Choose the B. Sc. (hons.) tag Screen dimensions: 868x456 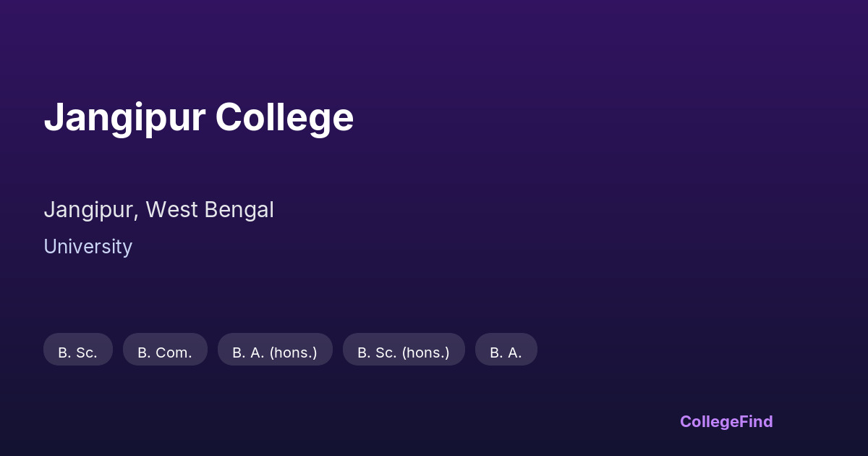click(x=404, y=350)
